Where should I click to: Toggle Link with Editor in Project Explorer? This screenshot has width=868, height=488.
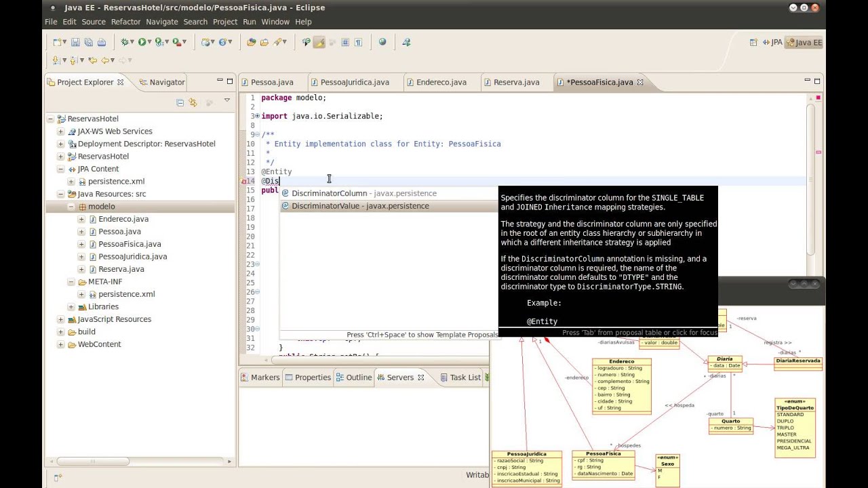click(193, 102)
